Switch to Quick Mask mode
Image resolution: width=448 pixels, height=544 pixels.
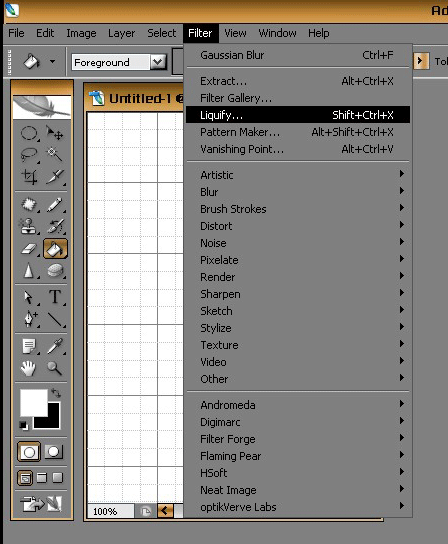(53, 451)
